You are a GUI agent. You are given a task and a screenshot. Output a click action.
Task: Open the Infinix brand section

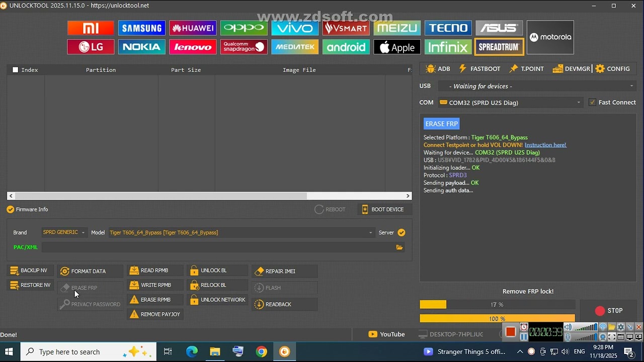pos(448,47)
